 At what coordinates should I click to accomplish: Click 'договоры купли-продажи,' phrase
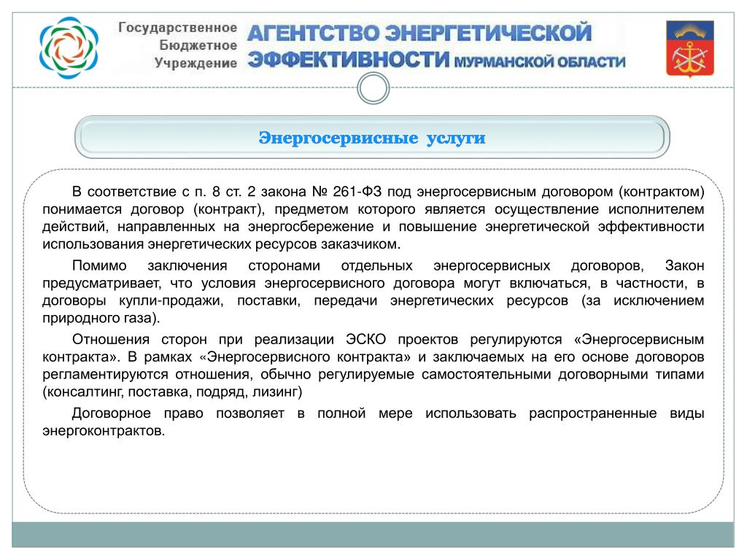pos(133,301)
